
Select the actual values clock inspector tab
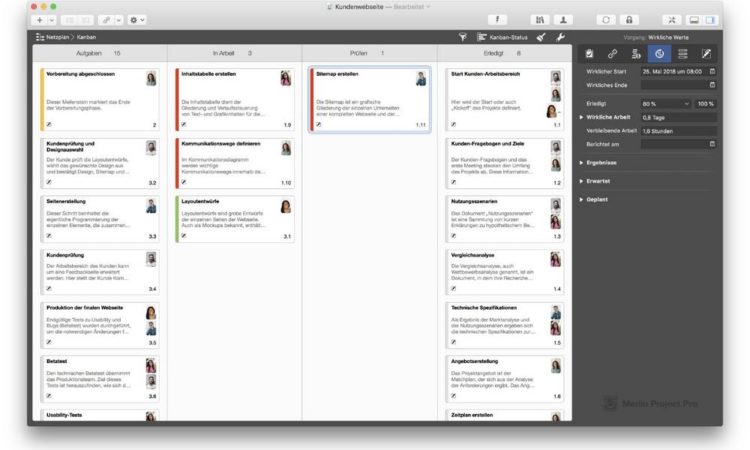[659, 53]
